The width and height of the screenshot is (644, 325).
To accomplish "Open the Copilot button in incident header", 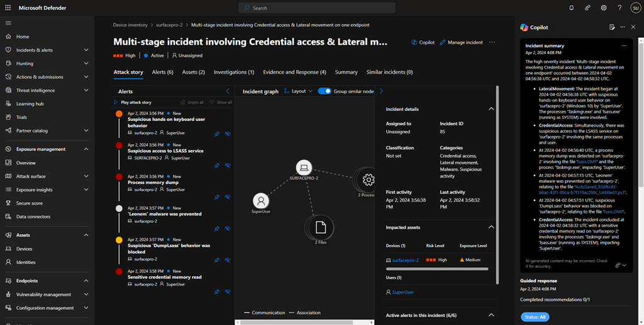I will coord(423,42).
